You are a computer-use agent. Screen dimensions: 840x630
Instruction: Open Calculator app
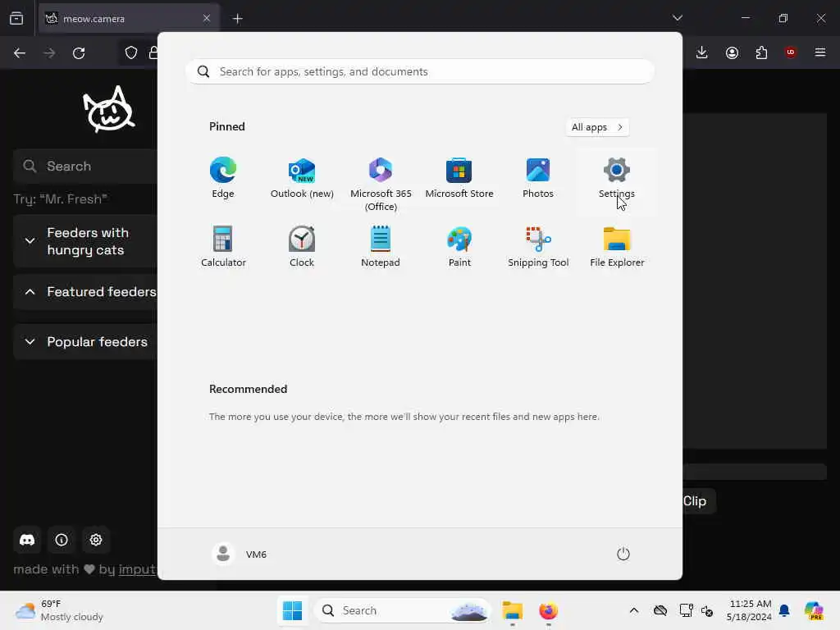click(223, 247)
